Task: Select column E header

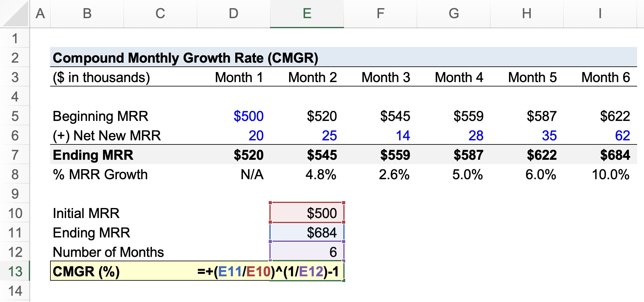Action: click(x=307, y=14)
